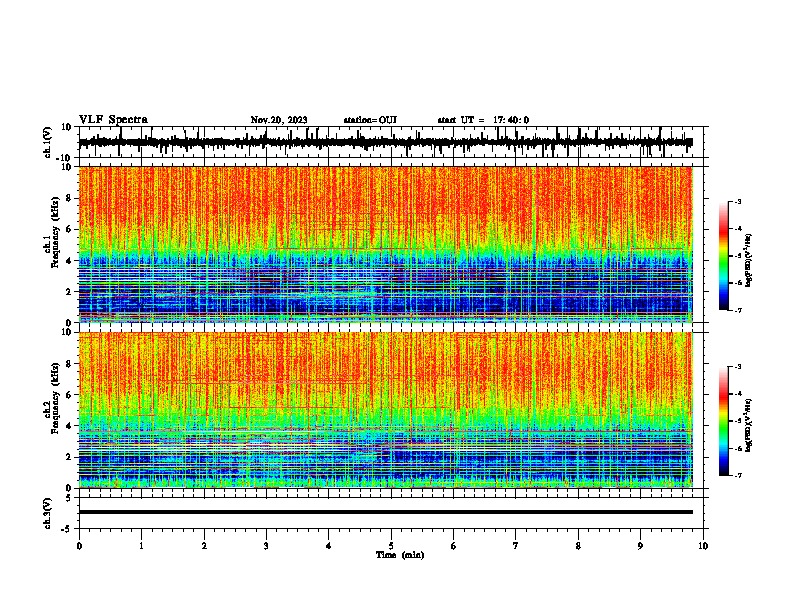
Task: Click the ch.1 color bar log(PSD) unit label
Action: [x=748, y=260]
